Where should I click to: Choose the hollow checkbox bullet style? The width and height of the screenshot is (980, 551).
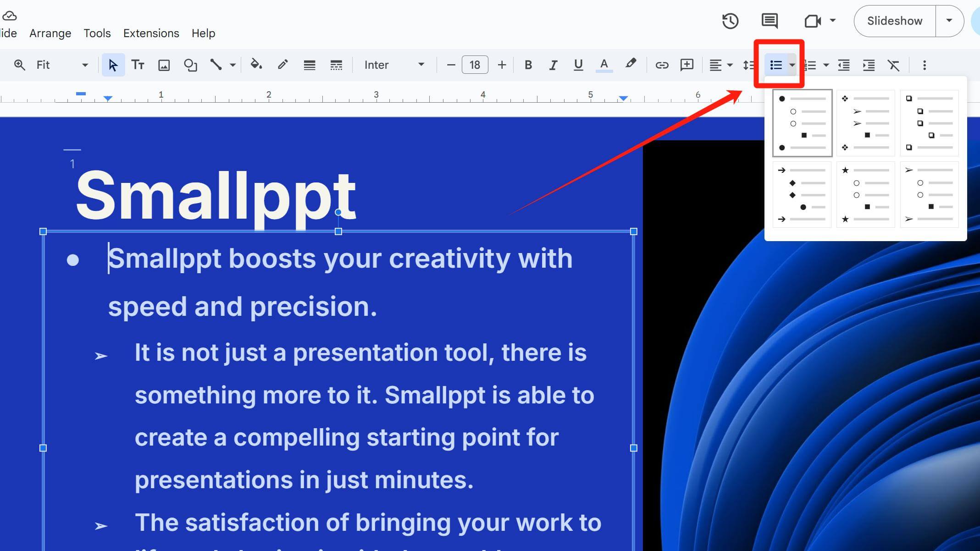pos(930,123)
